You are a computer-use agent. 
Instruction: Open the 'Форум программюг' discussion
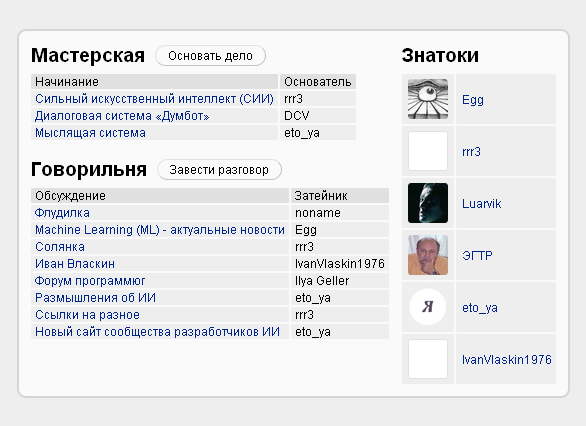tap(90, 281)
